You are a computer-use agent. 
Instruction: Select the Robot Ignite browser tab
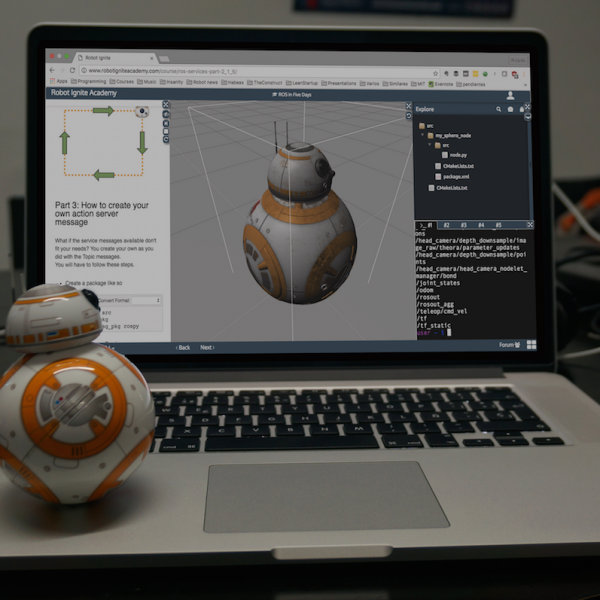pos(114,58)
